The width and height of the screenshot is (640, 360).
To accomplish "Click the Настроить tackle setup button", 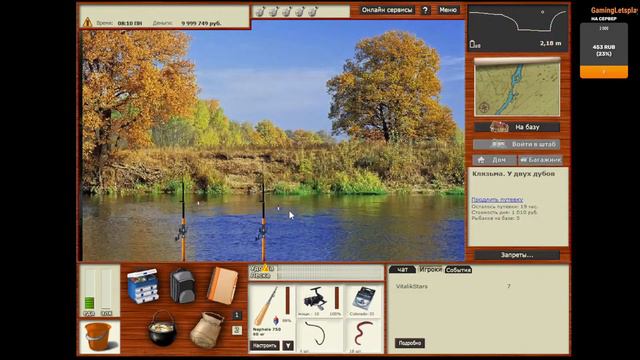I will click(x=264, y=345).
